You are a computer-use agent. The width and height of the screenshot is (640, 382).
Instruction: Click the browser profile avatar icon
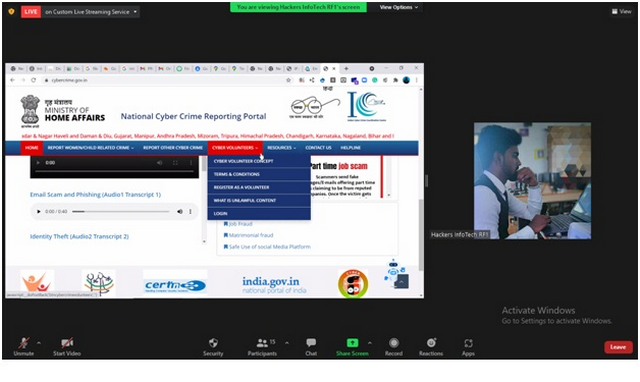pos(406,80)
